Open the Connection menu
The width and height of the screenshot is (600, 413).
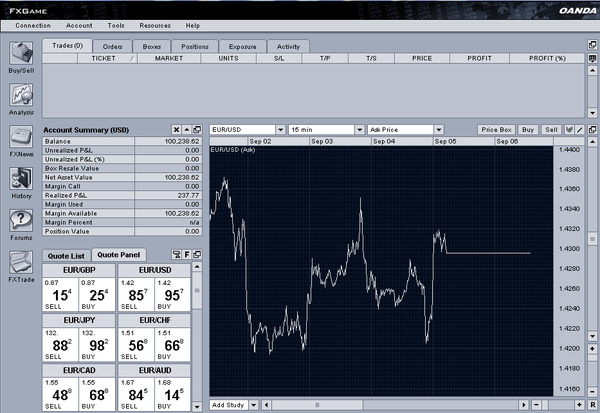click(33, 26)
